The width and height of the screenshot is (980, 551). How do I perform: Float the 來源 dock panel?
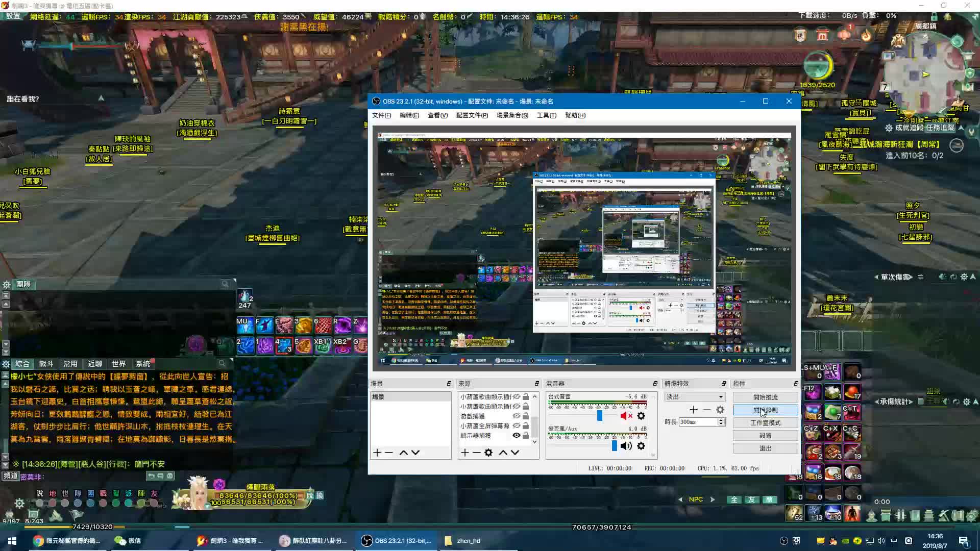point(537,383)
